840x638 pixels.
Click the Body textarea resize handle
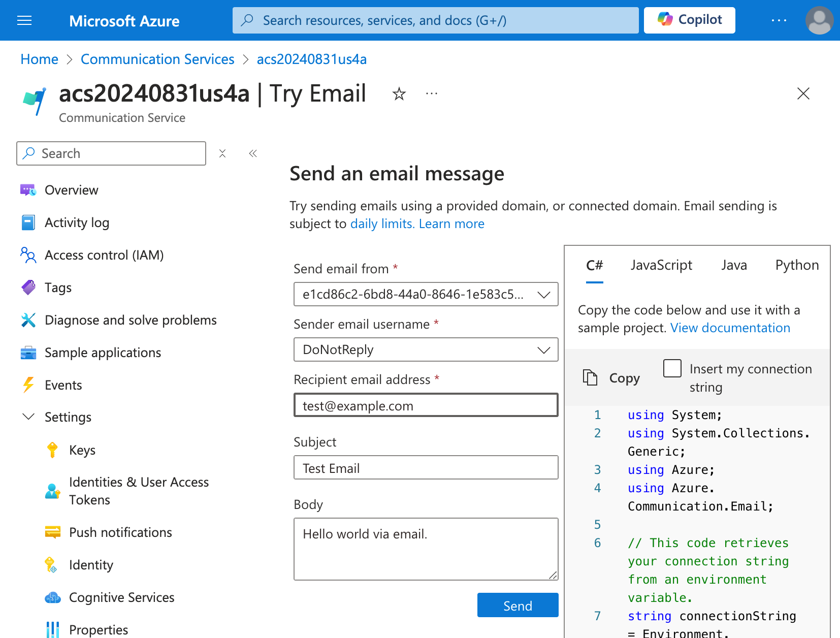[x=553, y=575]
